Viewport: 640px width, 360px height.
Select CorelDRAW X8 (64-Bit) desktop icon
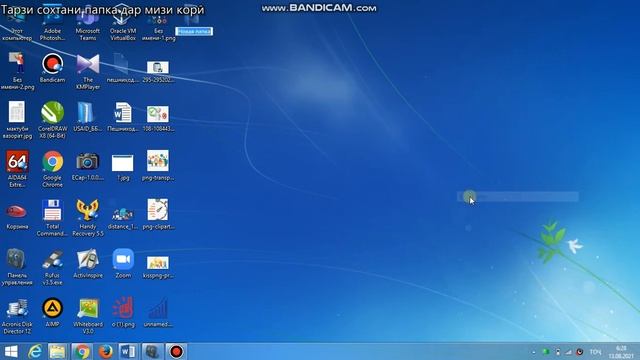point(52,120)
